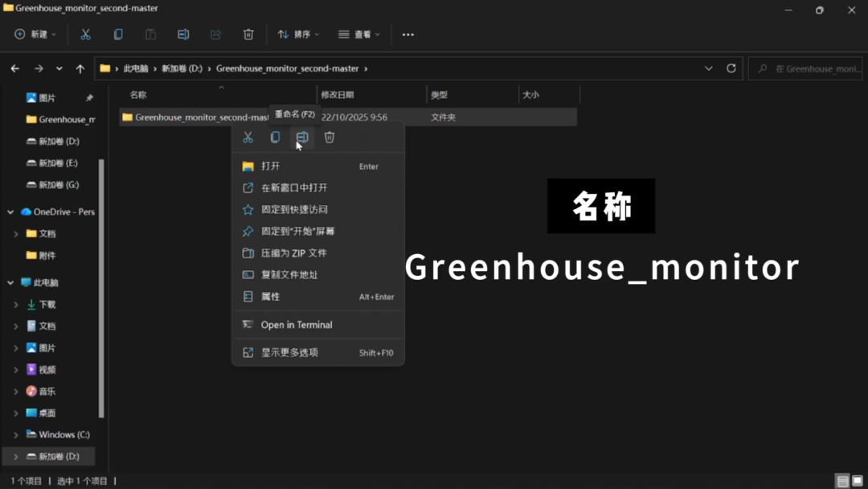Open the 排序 sort dropdown
The height and width of the screenshot is (489, 868).
coord(298,35)
